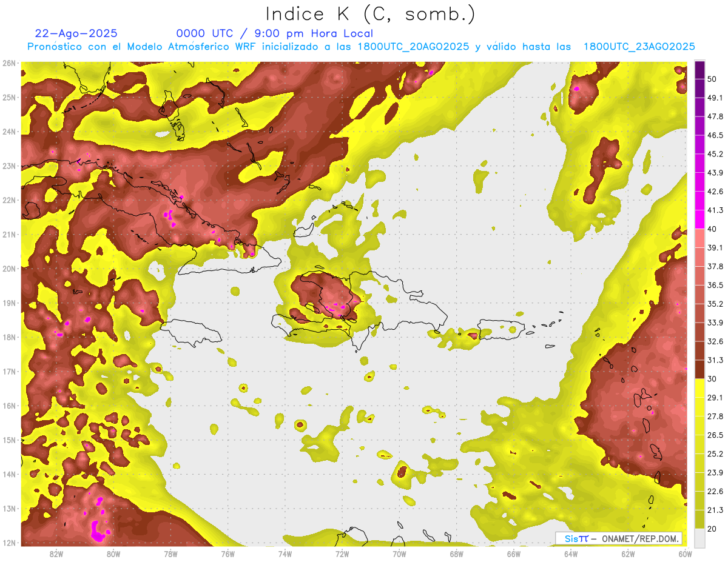Click the legend value 23.9

point(715,473)
